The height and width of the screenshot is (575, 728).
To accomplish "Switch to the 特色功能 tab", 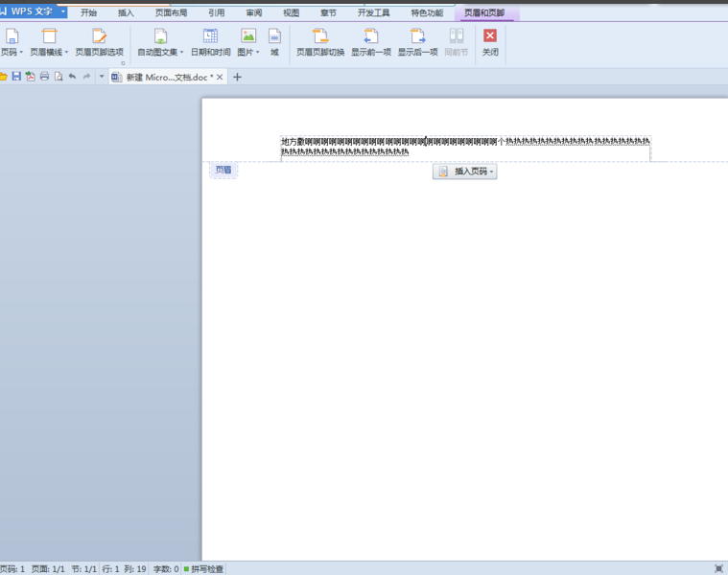I will click(427, 13).
